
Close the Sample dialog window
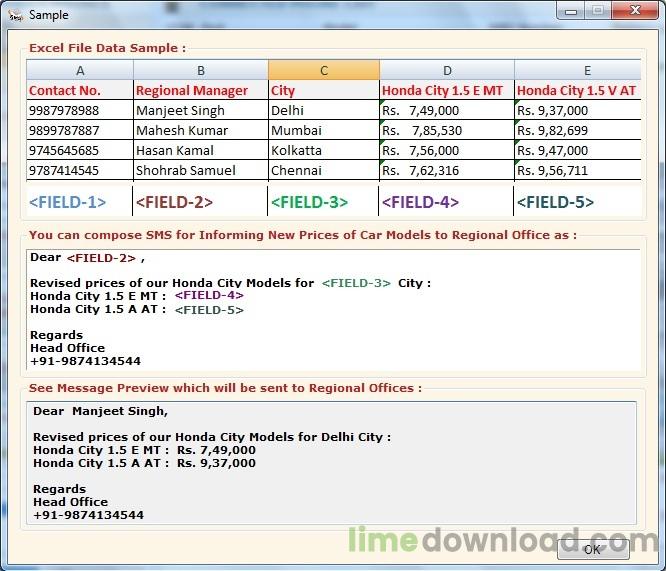pyautogui.click(x=635, y=10)
